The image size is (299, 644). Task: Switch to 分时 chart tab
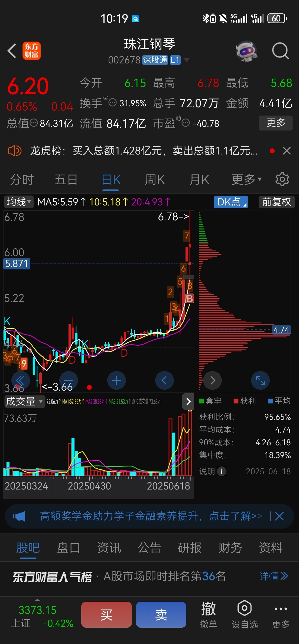pyautogui.click(x=22, y=179)
